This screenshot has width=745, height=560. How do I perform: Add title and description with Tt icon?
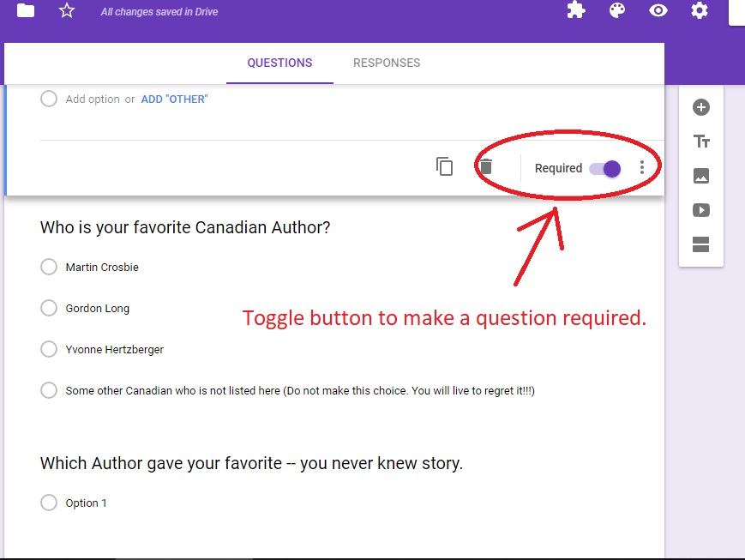point(701,142)
